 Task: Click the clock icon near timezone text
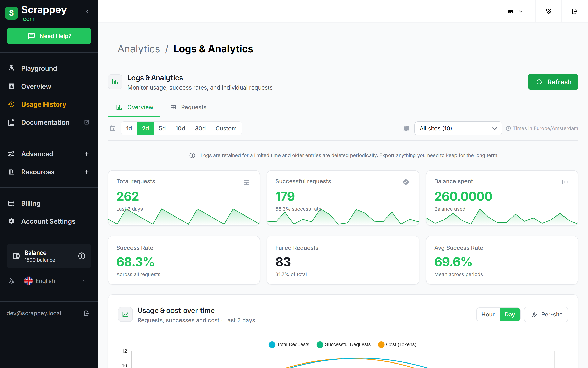508,129
